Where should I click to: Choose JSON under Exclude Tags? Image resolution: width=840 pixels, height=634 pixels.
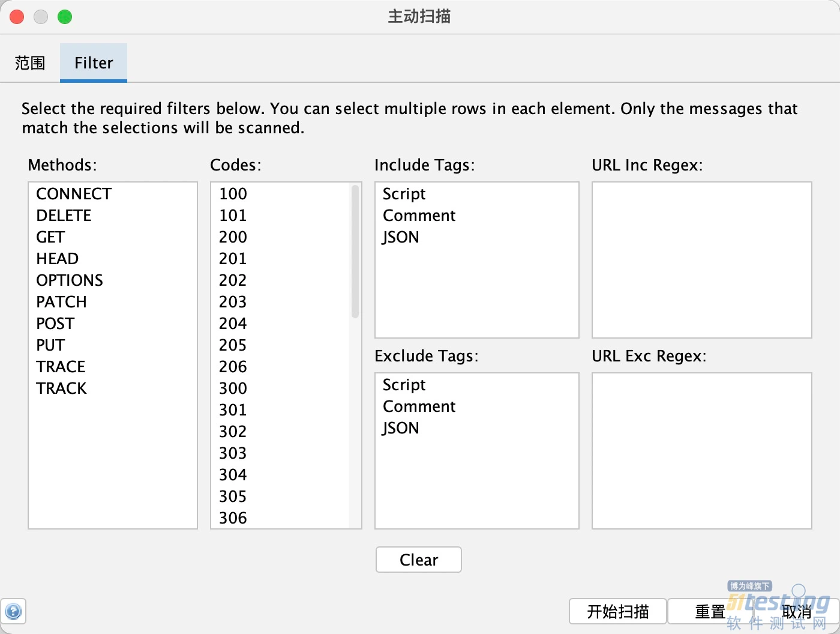click(x=401, y=428)
